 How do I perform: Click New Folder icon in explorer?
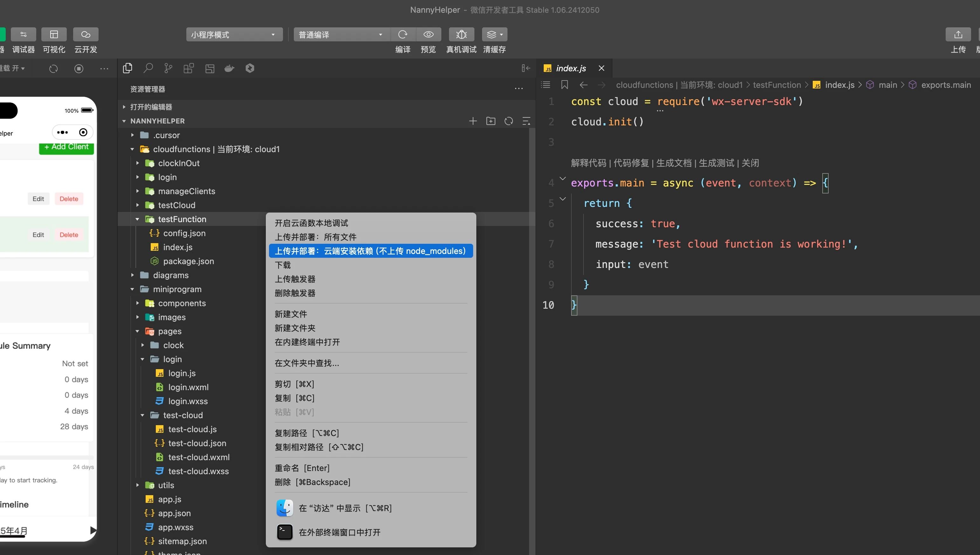[x=491, y=121]
